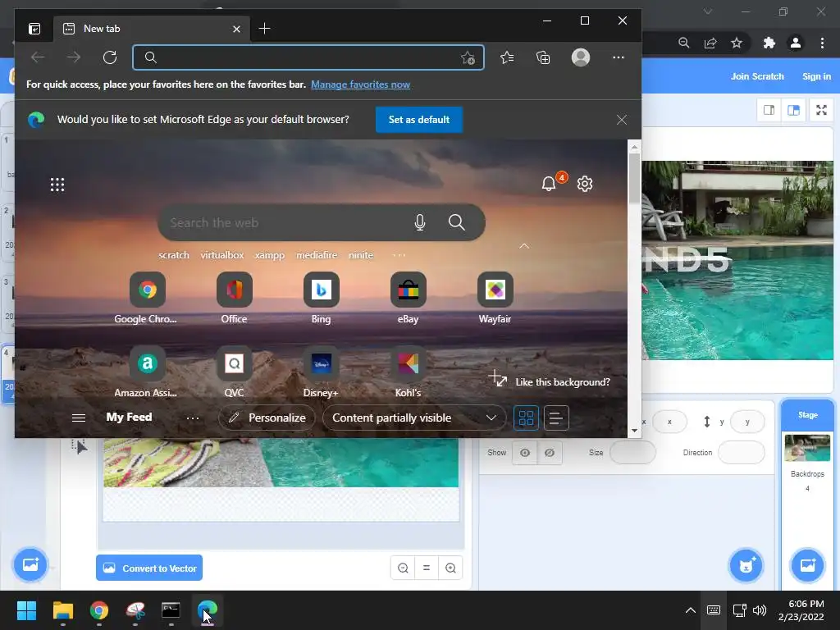Open File Explorer from the taskbar
The height and width of the screenshot is (630, 840).
click(62, 610)
